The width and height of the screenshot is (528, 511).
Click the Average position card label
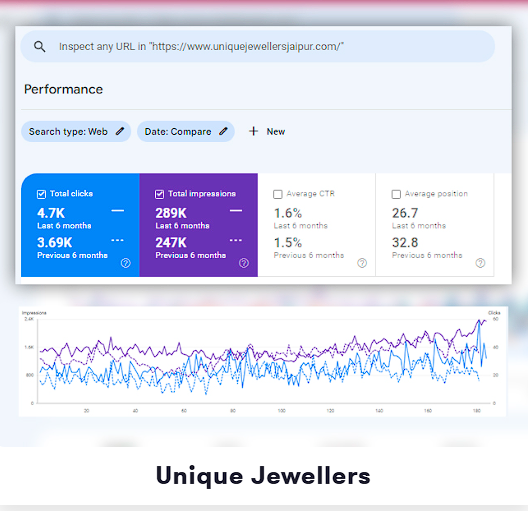click(436, 194)
